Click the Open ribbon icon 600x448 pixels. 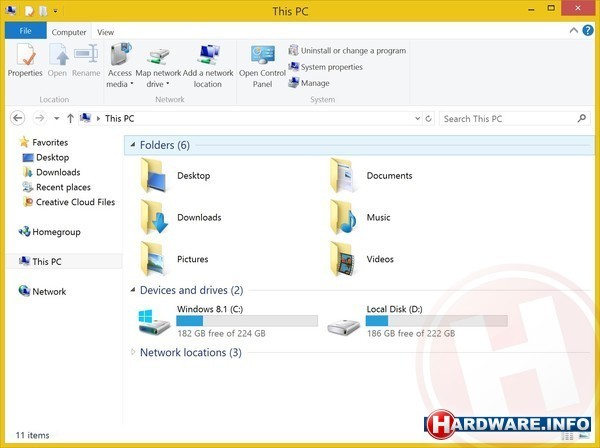tap(59, 55)
